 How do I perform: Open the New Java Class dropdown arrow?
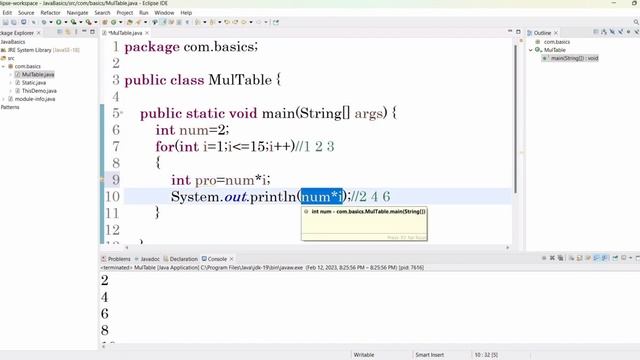tap(120, 22)
